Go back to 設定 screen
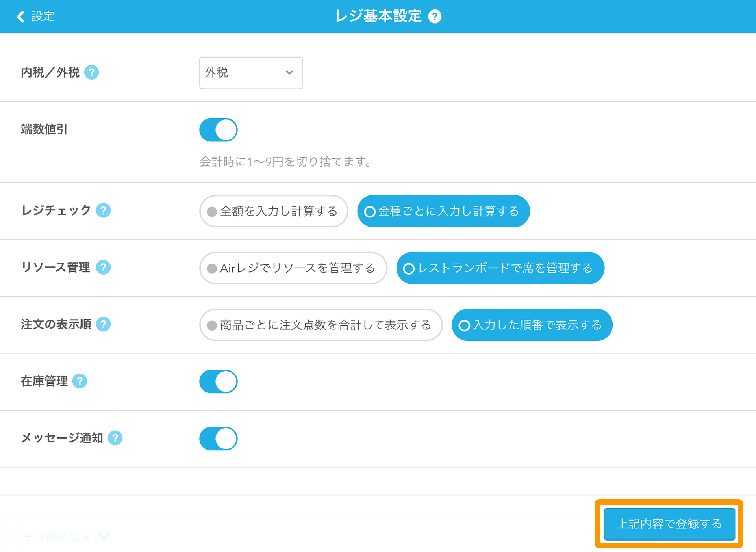This screenshot has width=756, height=552. click(35, 17)
